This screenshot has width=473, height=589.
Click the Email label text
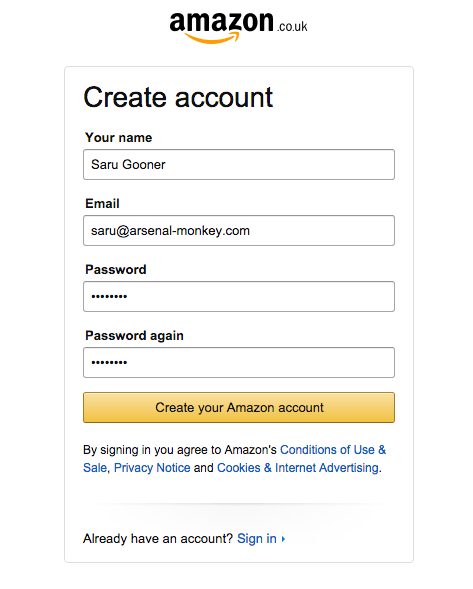(x=102, y=204)
